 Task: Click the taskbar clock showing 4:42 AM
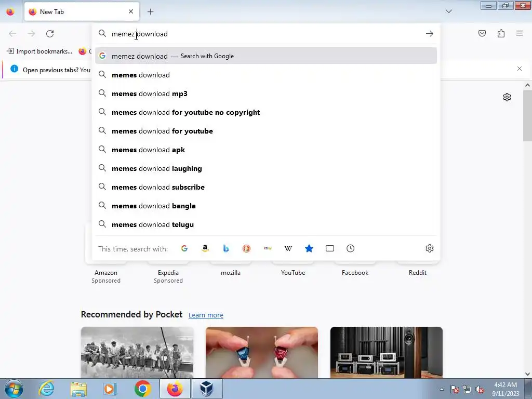point(506,389)
